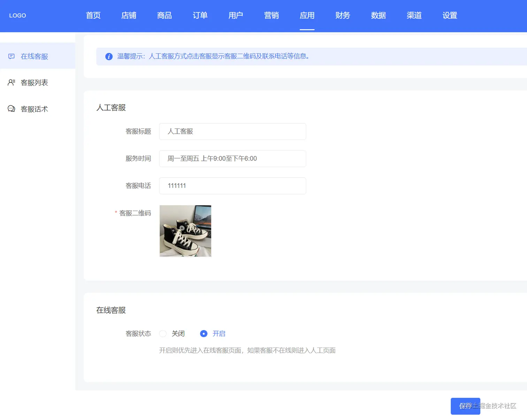
Task: Open the 用户 menu
Action: point(236,15)
